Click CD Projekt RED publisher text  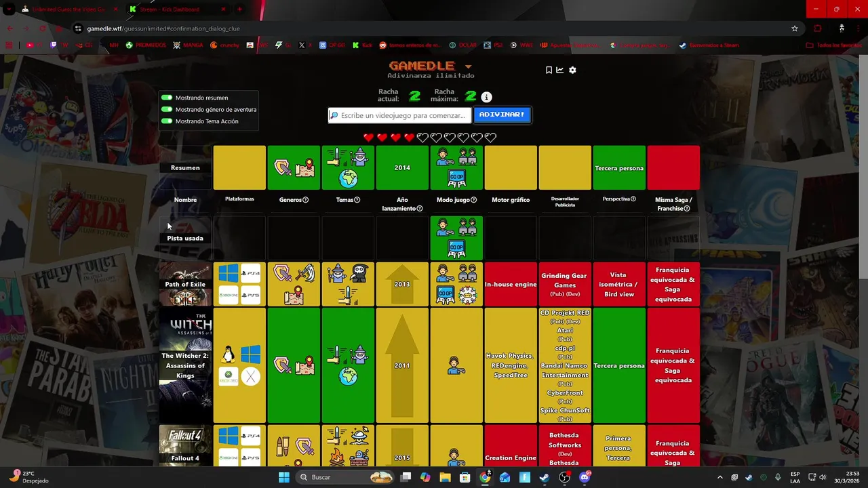click(565, 312)
